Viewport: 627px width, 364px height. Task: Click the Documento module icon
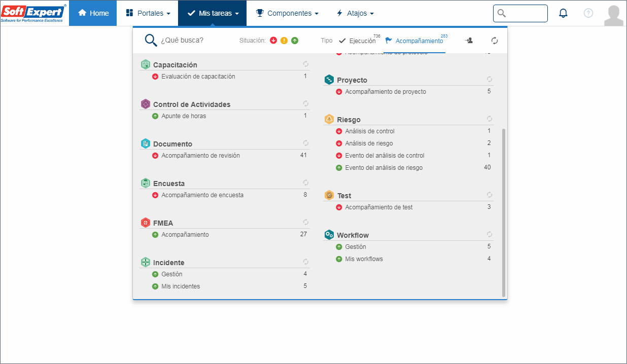coord(146,143)
